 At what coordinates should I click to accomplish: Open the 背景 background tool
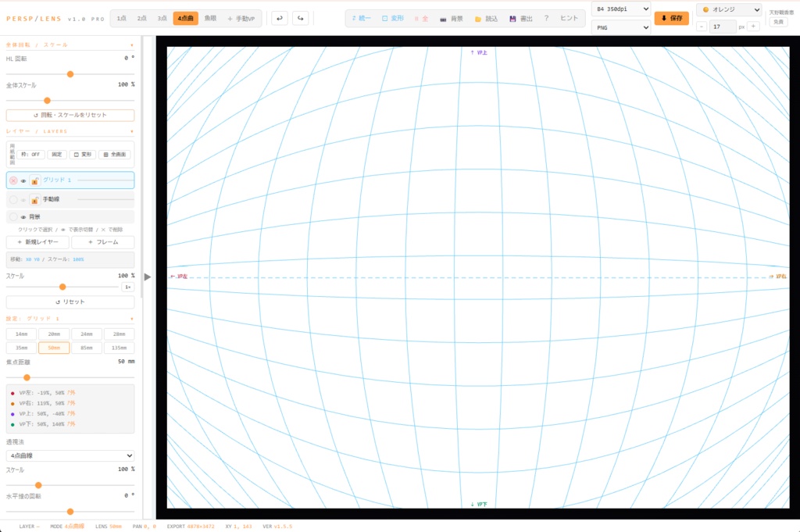click(x=452, y=19)
